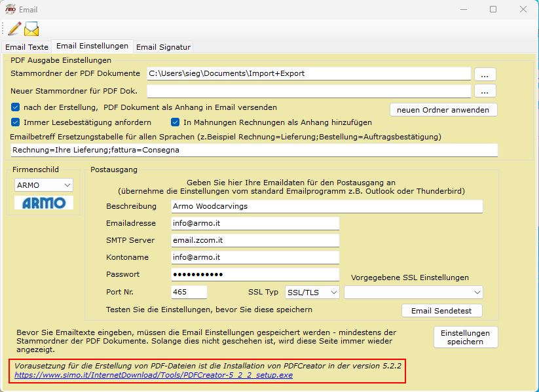Open Vorgegebene SSL Einstellungen dropdown
Screen dimensions: 539x392
coord(413,292)
